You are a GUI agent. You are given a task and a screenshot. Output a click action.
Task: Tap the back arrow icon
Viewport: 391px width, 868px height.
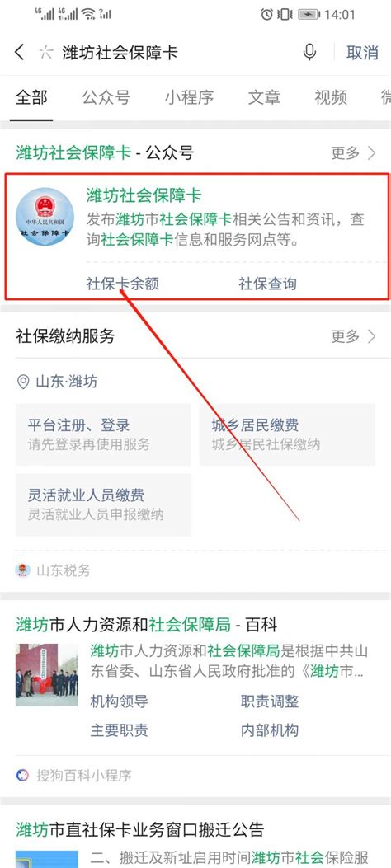[19, 53]
